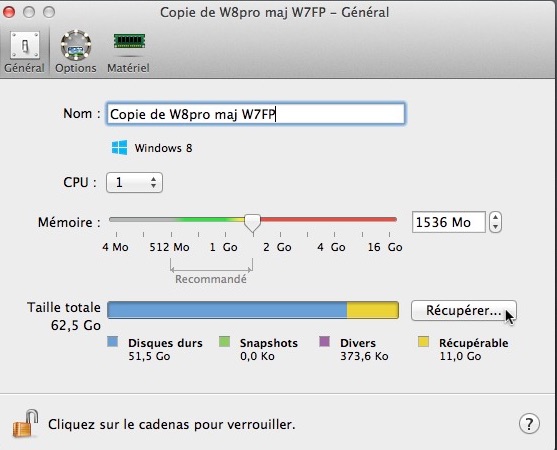
Task: Click the 1536 Mo memory value field
Action: 449,222
